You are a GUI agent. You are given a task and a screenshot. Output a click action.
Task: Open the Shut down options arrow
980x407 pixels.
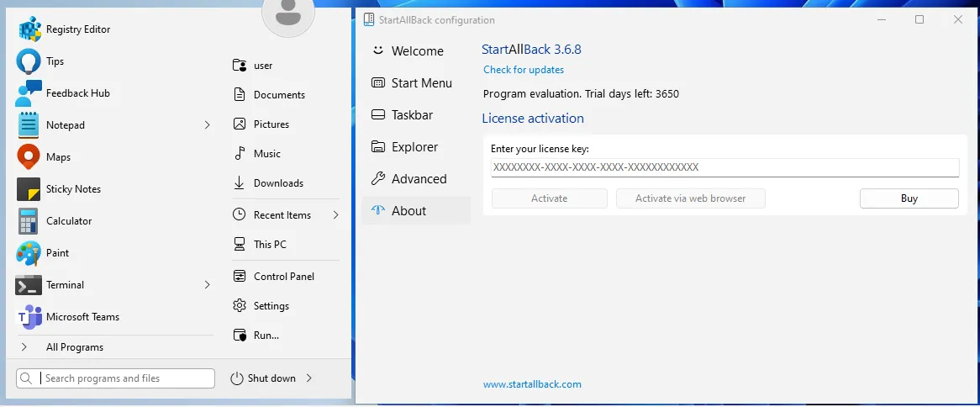coord(309,378)
